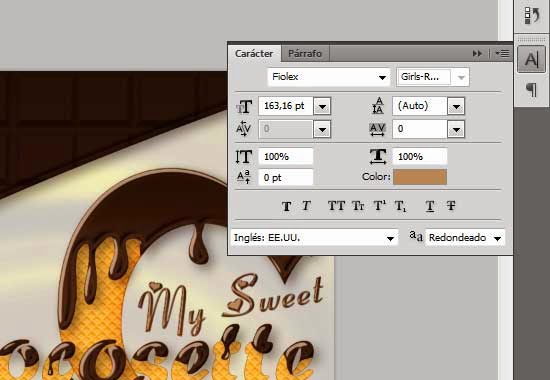Expand the tracking dropdown arrow
This screenshot has height=380, width=550.
(x=456, y=129)
